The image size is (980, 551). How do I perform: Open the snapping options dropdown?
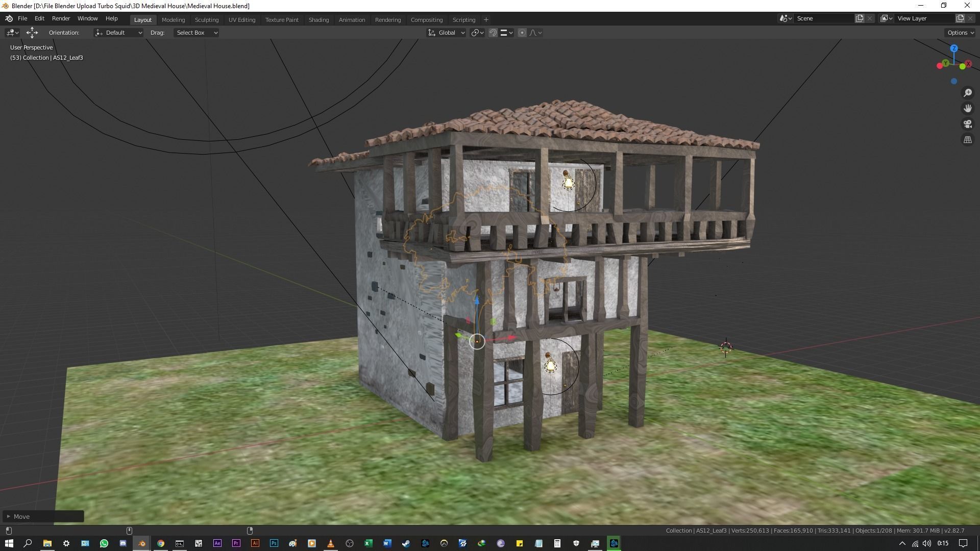click(x=506, y=33)
